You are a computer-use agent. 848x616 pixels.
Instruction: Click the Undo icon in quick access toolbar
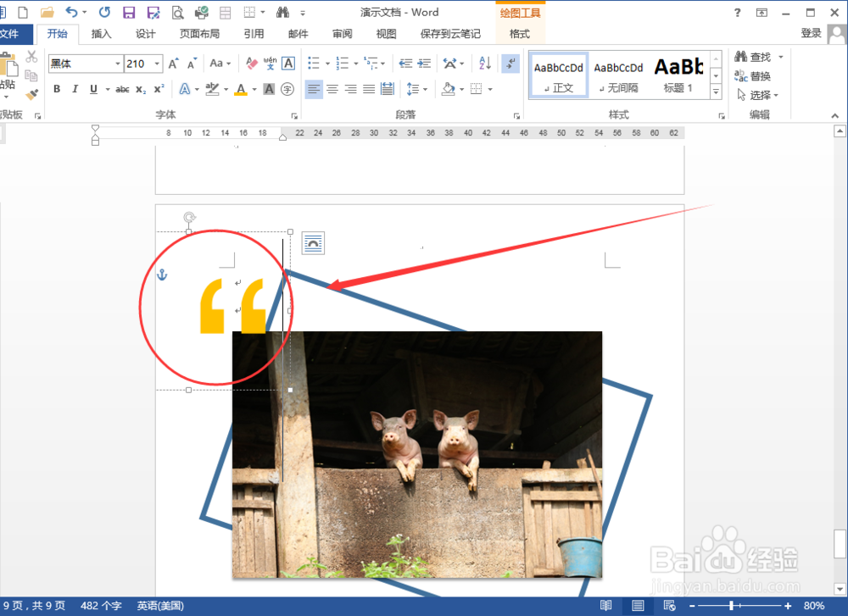point(71,12)
